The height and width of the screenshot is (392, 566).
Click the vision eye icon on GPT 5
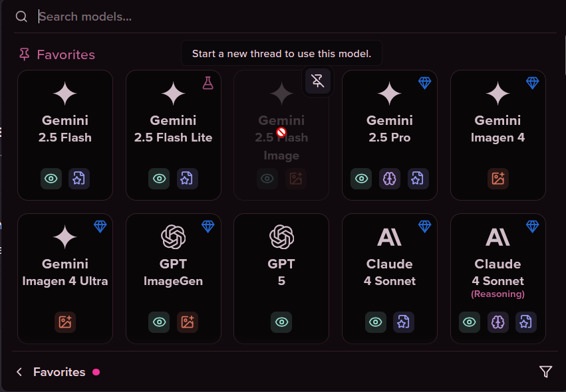[281, 322]
